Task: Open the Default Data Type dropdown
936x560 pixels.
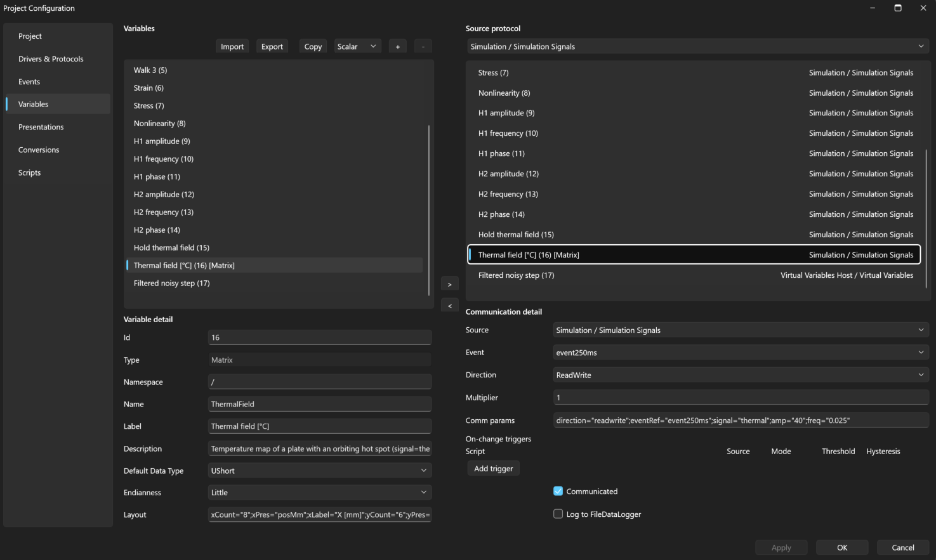Action: click(320, 471)
